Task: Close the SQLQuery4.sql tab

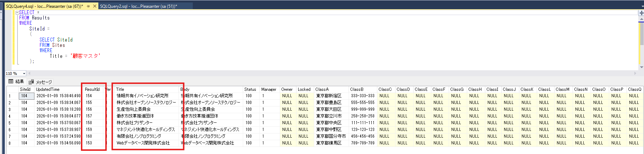Action: pos(95,6)
